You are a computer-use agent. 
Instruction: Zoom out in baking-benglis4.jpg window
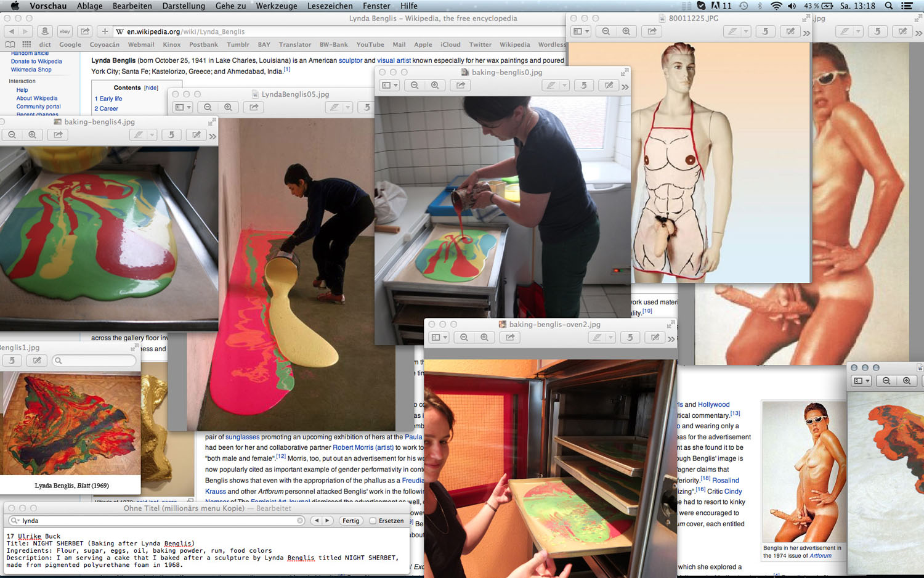point(12,135)
